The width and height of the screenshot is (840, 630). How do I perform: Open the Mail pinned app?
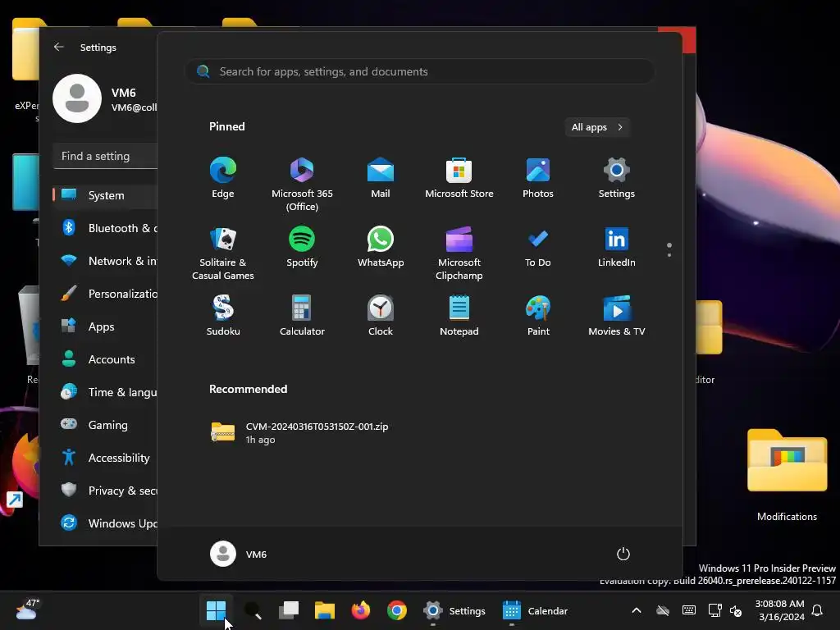click(x=381, y=178)
